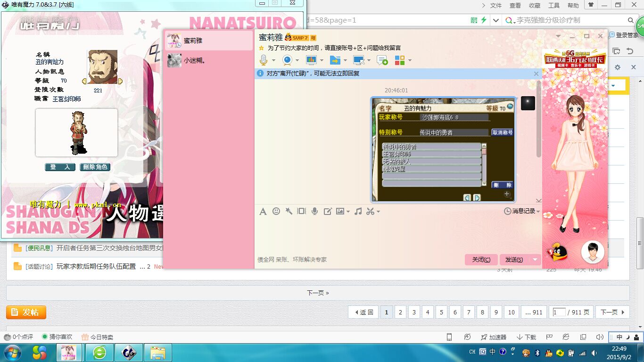Click the music note icon
The width and height of the screenshot is (644, 362).
(358, 211)
